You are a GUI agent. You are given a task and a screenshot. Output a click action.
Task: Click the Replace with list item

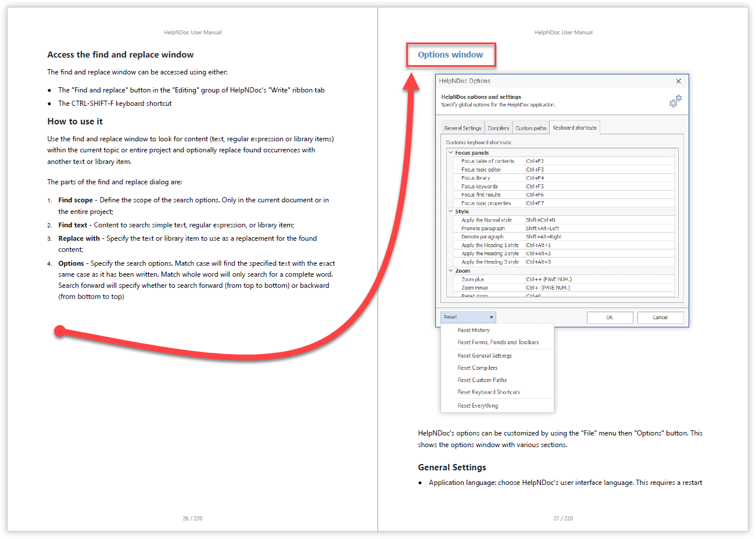point(183,244)
